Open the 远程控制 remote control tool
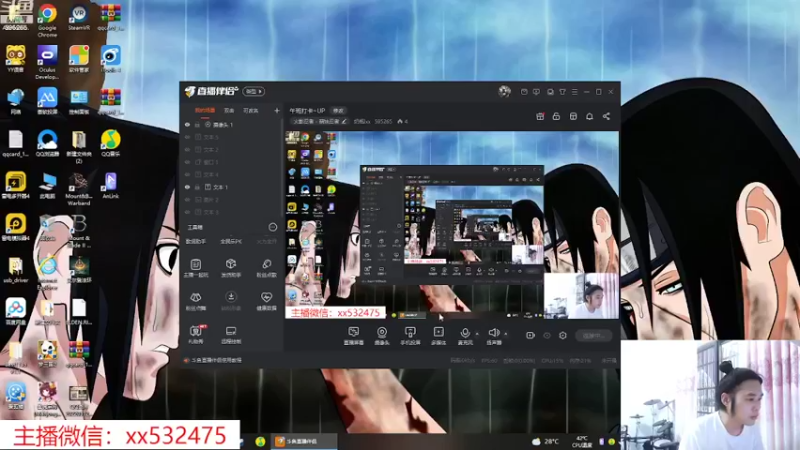Image resolution: width=800 pixels, height=450 pixels. point(231,335)
